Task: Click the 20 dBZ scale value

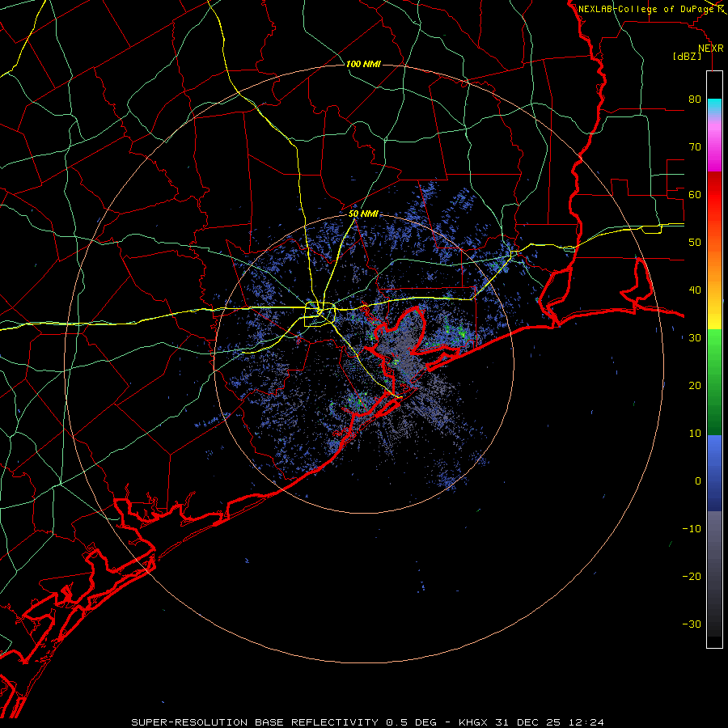Action: (x=695, y=386)
